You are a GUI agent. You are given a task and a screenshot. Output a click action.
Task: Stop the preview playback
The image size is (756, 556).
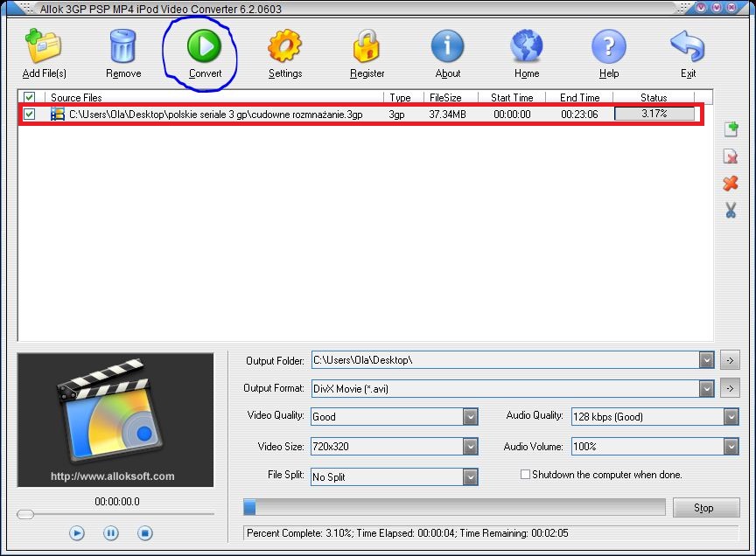[144, 533]
